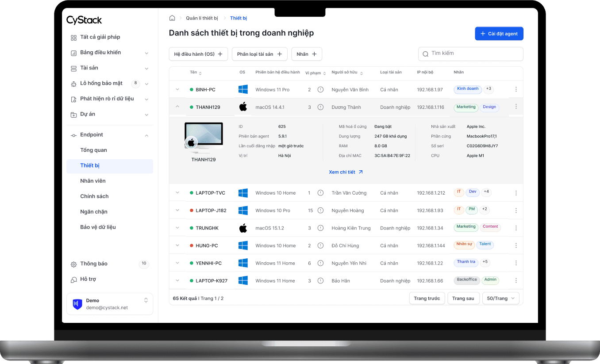Click the Dự án folder icon
This screenshot has width=600, height=364.
tap(73, 115)
